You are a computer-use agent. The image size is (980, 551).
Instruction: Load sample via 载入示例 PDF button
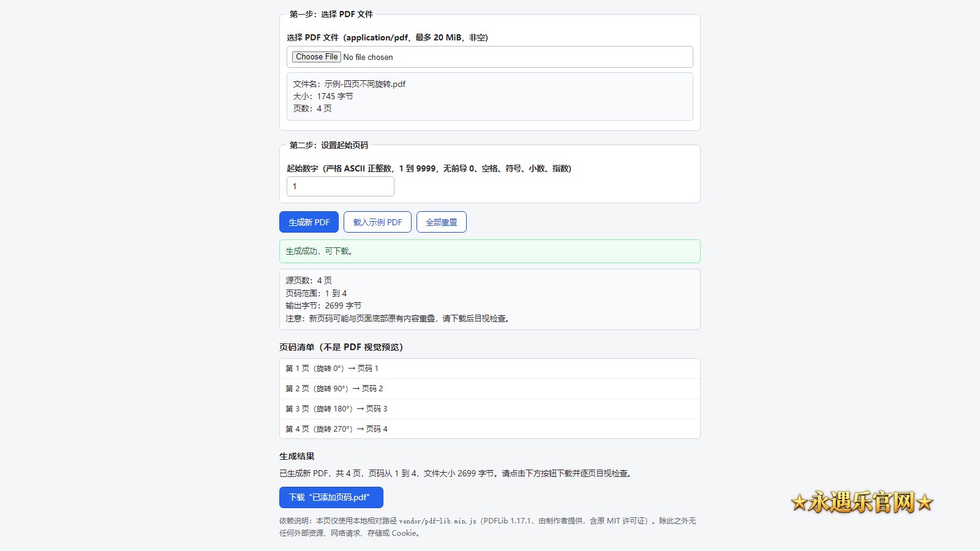click(x=377, y=222)
